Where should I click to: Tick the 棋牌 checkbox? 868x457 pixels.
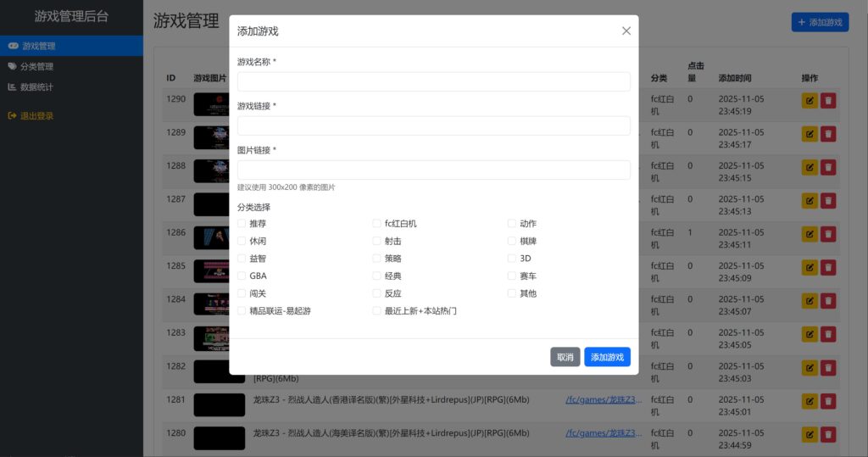(x=511, y=241)
